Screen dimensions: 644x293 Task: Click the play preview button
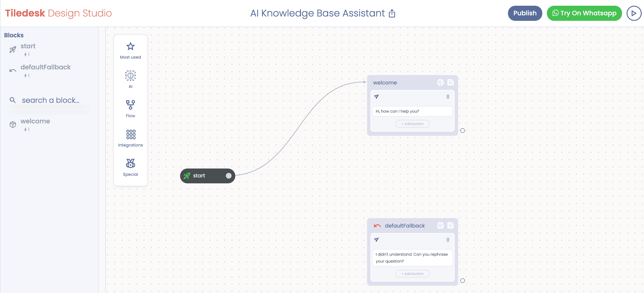(x=634, y=13)
